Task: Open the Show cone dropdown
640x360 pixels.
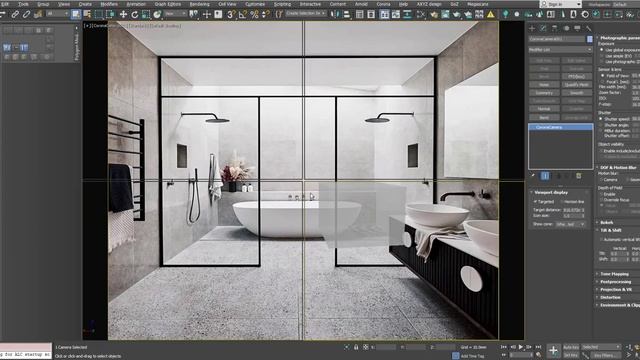Action: pos(570,224)
